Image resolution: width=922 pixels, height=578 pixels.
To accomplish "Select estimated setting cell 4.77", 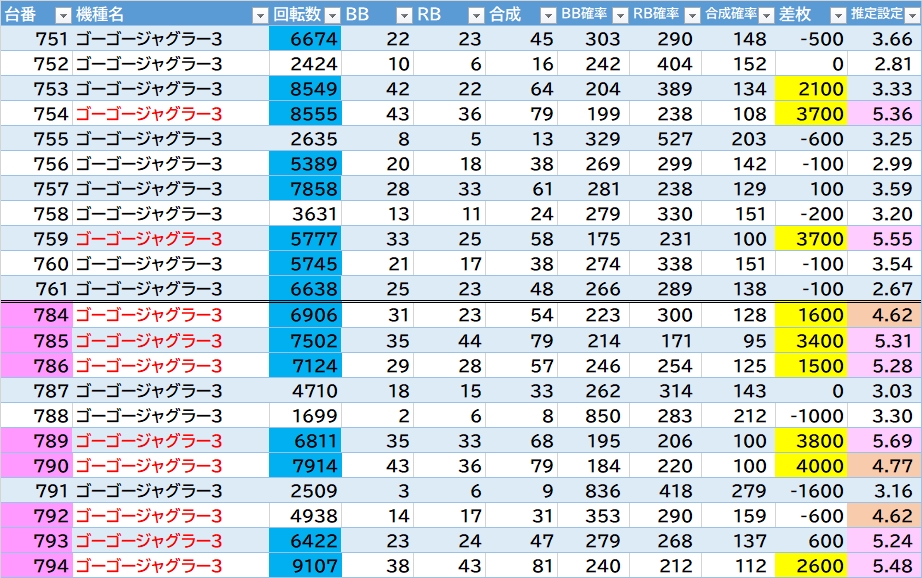I will tap(884, 466).
